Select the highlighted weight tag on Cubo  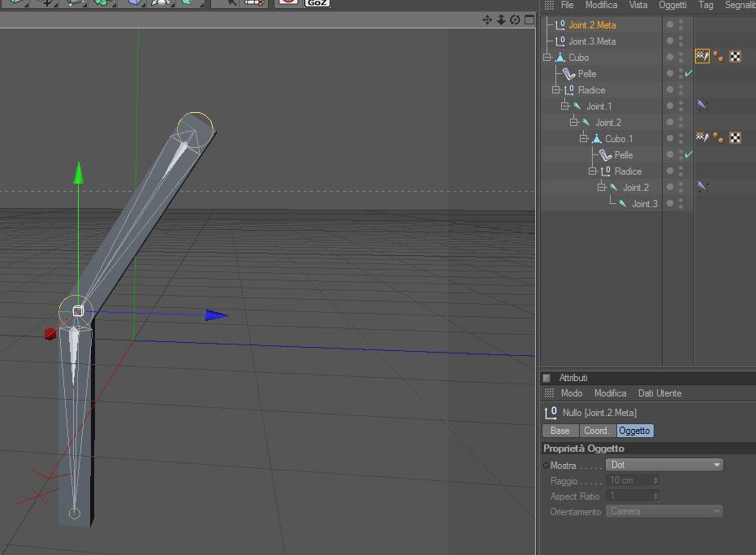click(x=702, y=56)
